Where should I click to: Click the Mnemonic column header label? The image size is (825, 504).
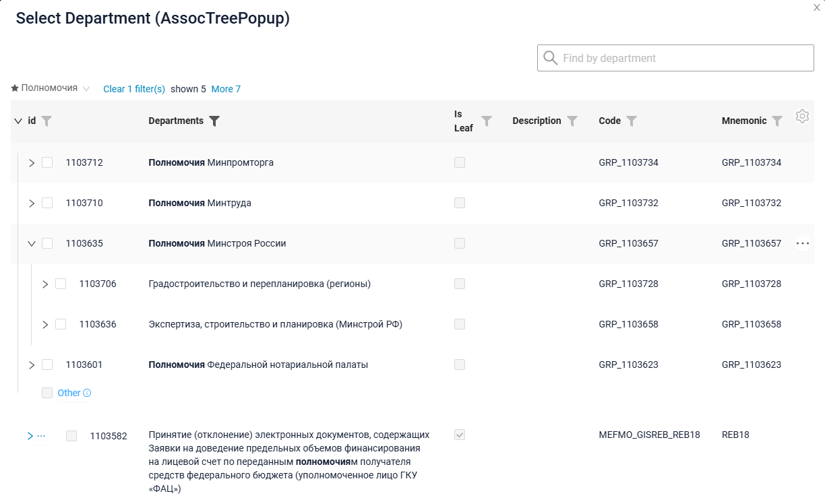pyautogui.click(x=744, y=121)
